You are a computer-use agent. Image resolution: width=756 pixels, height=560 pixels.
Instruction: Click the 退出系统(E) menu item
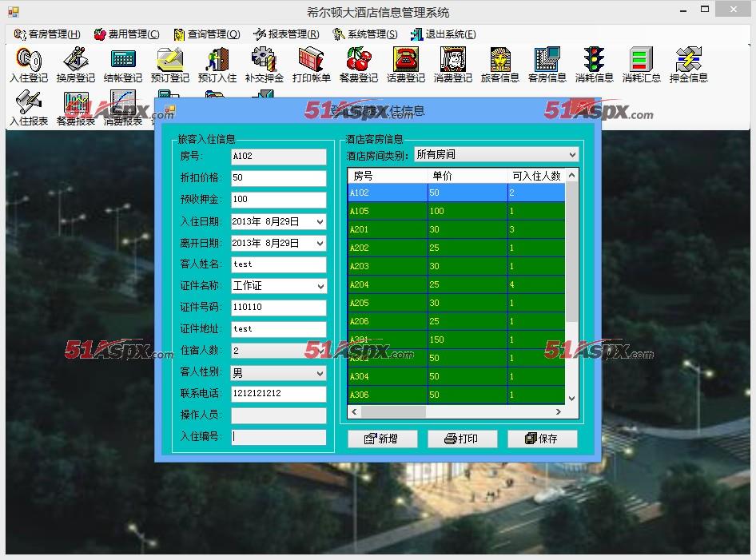[x=444, y=34]
